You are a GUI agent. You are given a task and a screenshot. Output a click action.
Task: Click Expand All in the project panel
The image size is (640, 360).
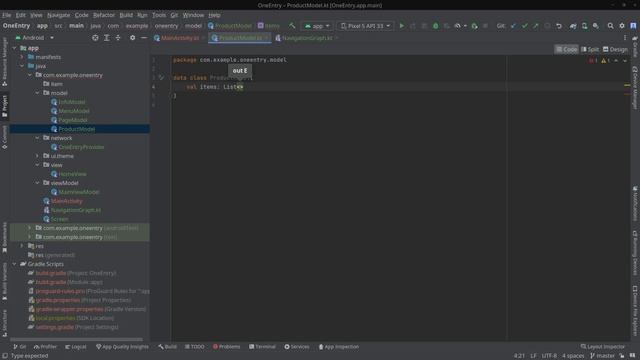coord(107,38)
